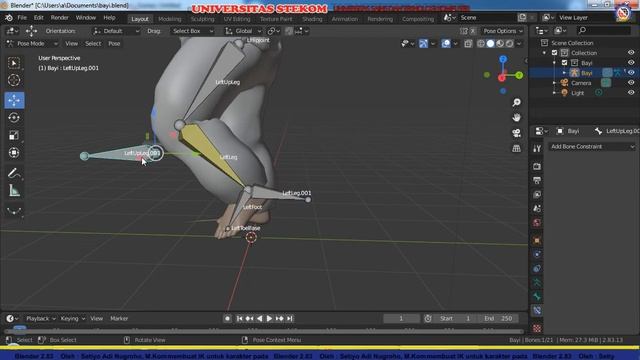The width and height of the screenshot is (640, 360).
Task: Open the Bone properties tab
Action: (x=537, y=296)
